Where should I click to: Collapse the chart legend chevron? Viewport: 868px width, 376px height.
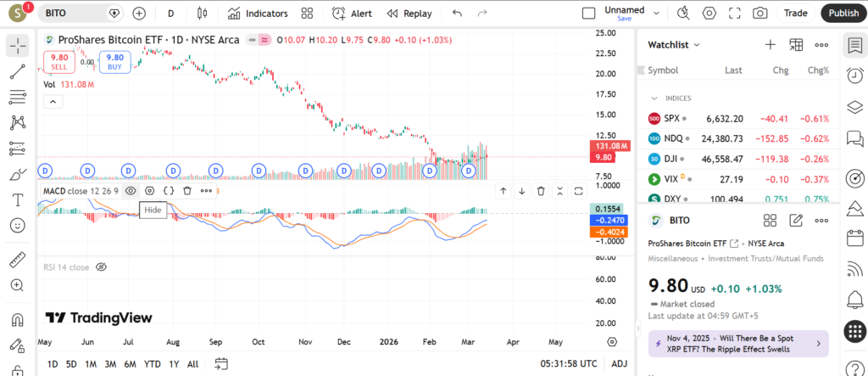point(53,102)
